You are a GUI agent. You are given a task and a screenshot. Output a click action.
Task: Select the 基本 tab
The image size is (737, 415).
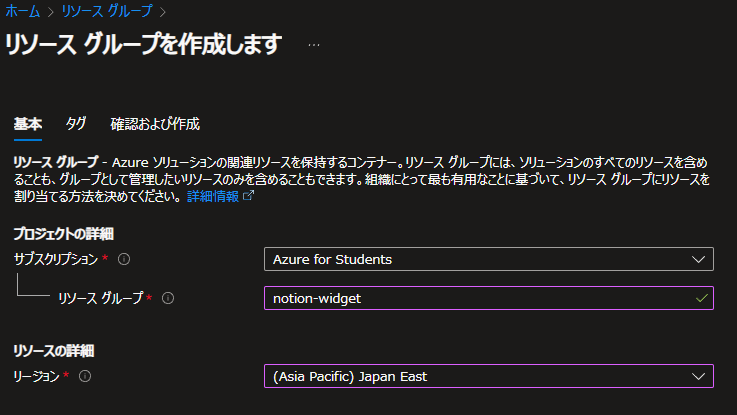[28, 124]
